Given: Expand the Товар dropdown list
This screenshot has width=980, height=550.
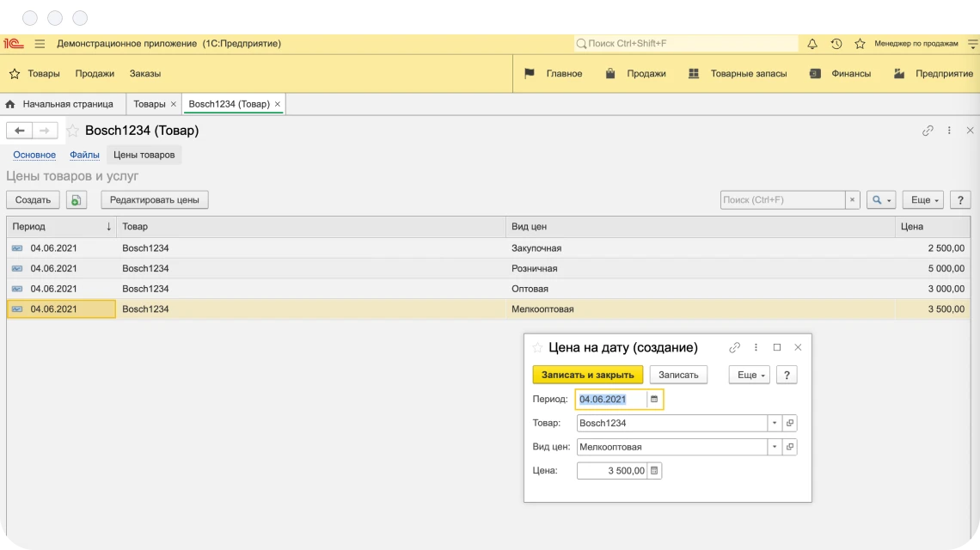Looking at the screenshot, I should (x=775, y=424).
